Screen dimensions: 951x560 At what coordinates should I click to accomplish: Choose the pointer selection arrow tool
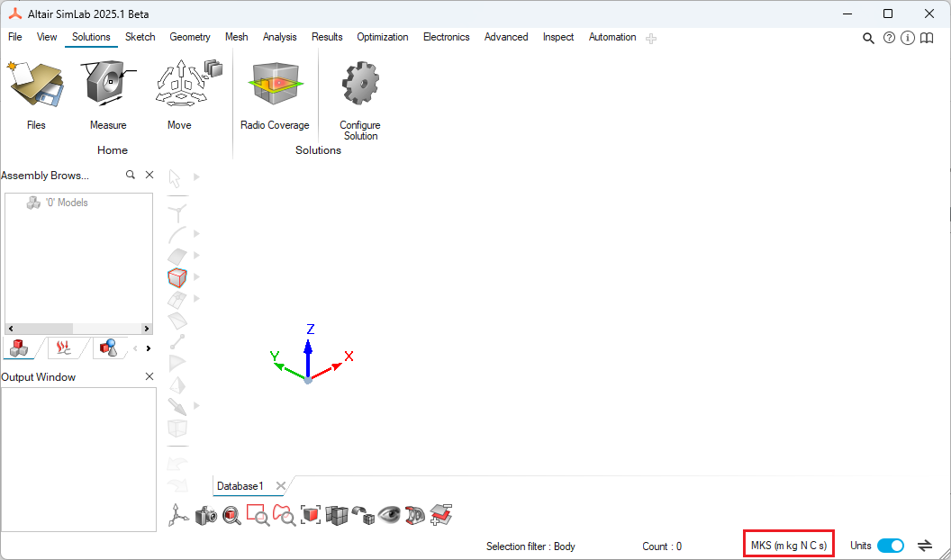coord(176,179)
